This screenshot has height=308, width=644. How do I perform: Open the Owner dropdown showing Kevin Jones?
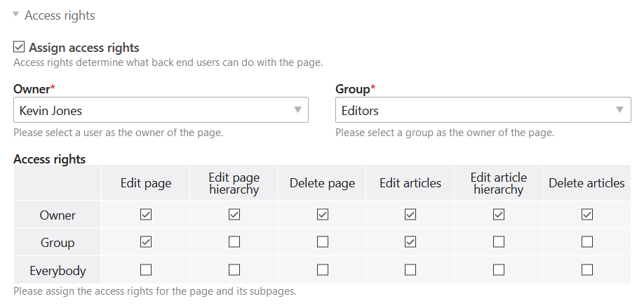(x=161, y=110)
